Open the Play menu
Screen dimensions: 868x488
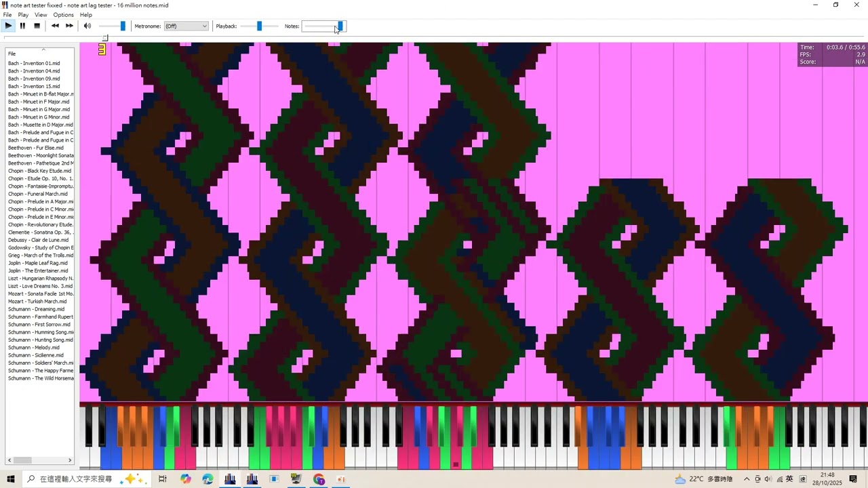click(23, 14)
